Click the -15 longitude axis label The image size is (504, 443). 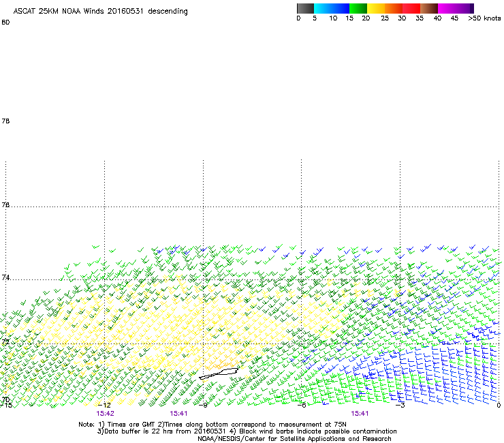(x=5, y=405)
